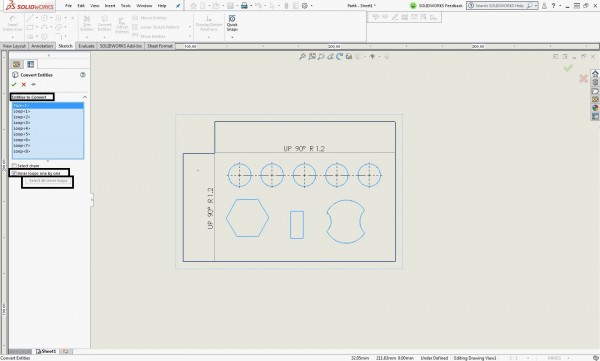Open Appearances color ball in right task pane

click(595, 108)
